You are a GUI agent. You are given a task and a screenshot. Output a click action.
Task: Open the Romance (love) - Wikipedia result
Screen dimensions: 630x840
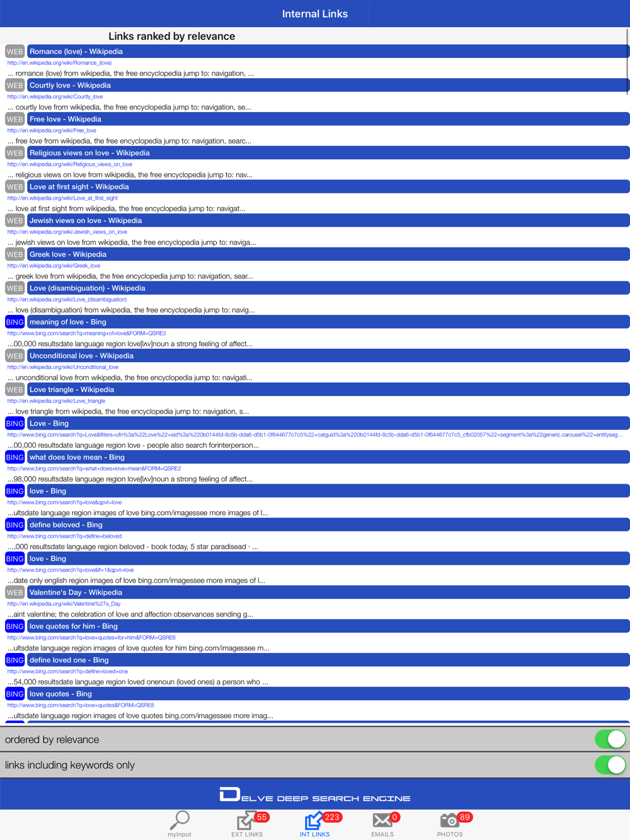click(x=328, y=52)
